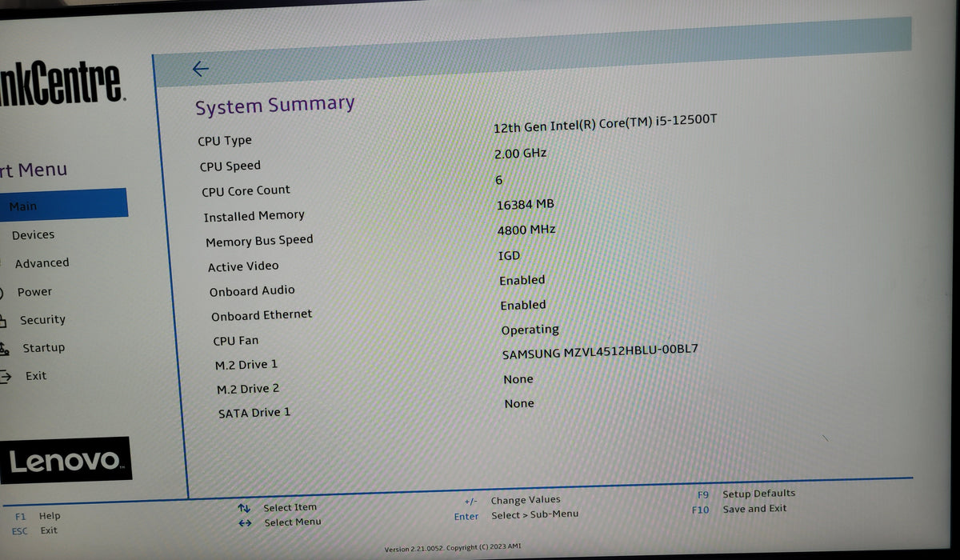
Task: Select the CPU Core Count label
Action: click(246, 191)
